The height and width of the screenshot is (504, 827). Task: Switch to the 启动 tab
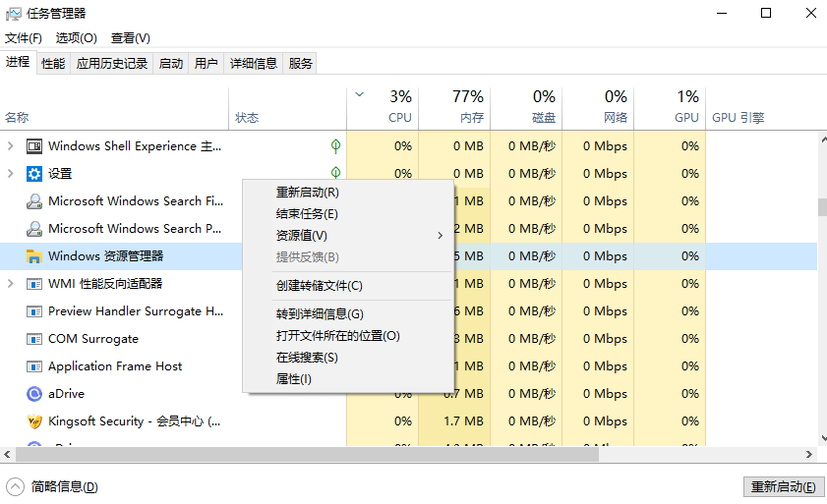(x=171, y=64)
